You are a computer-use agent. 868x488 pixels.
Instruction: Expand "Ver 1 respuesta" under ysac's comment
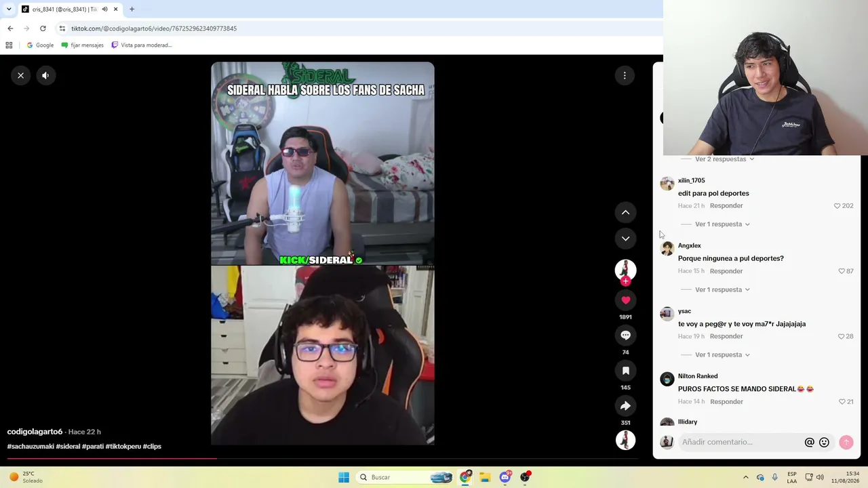(722, 355)
